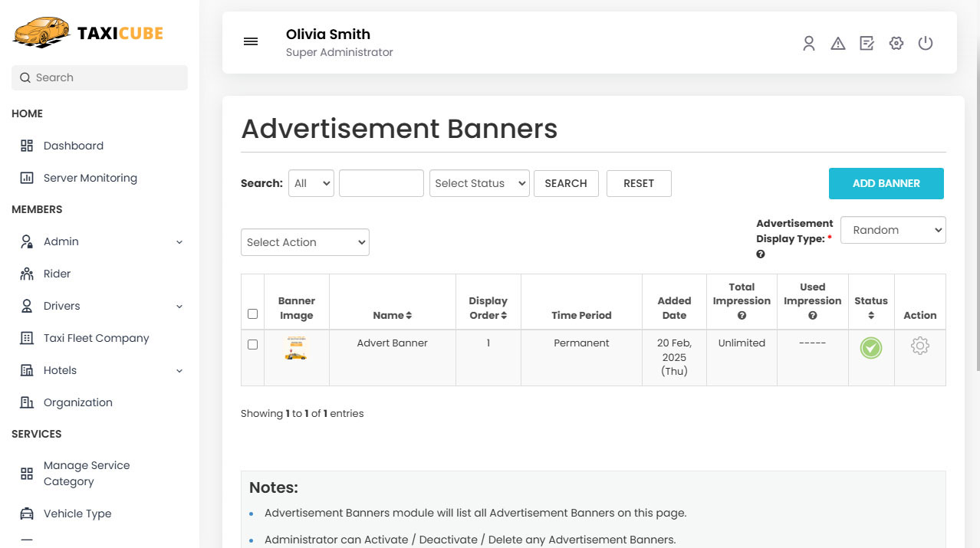Toggle the green active status icon
The height and width of the screenshot is (548, 980).
pyautogui.click(x=870, y=348)
